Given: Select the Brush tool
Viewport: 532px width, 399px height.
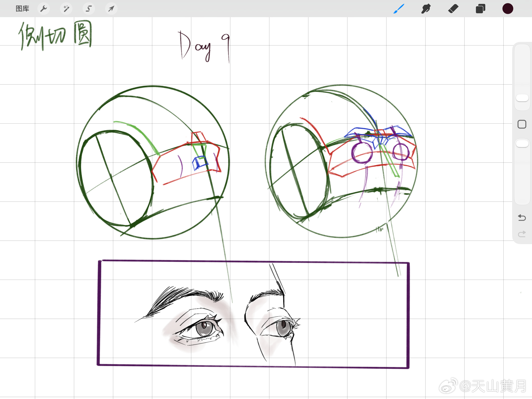Looking at the screenshot, I should click(399, 9).
